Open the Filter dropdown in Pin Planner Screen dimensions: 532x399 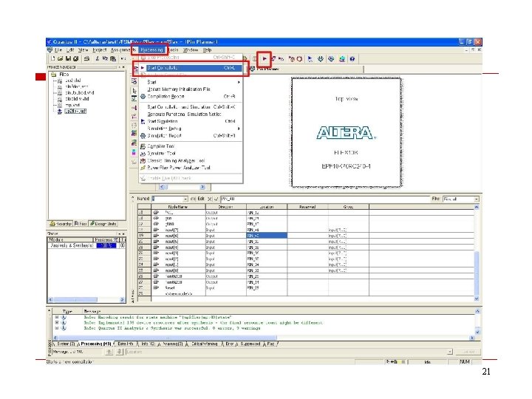[477, 199]
